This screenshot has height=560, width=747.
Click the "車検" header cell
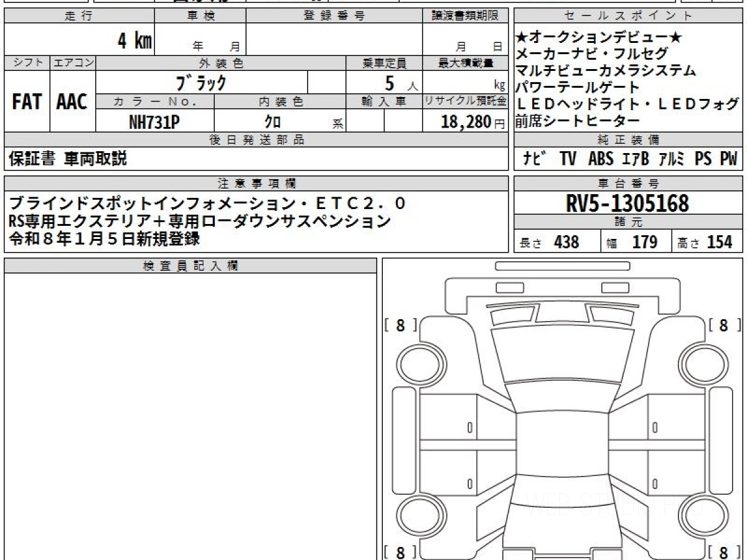click(x=200, y=16)
